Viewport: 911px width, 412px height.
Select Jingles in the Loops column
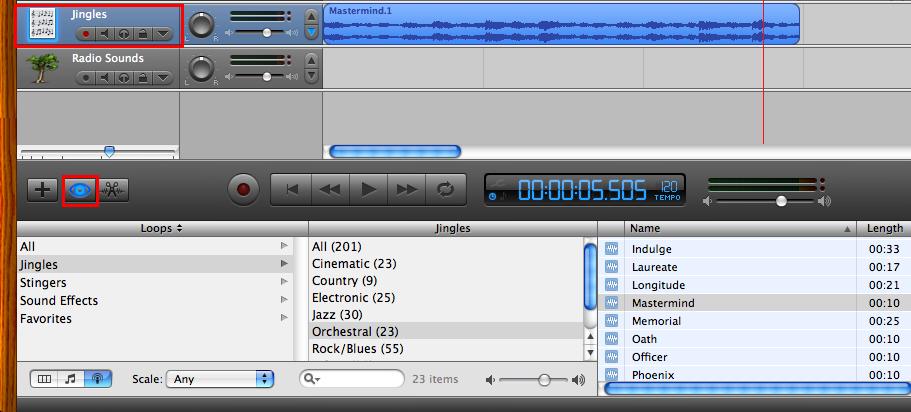(x=155, y=264)
